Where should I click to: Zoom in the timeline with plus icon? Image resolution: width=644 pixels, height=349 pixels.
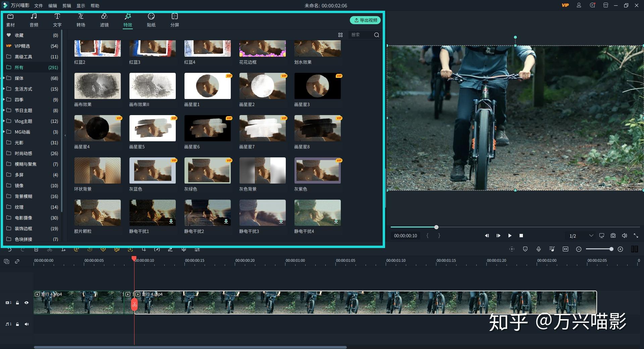tap(621, 249)
